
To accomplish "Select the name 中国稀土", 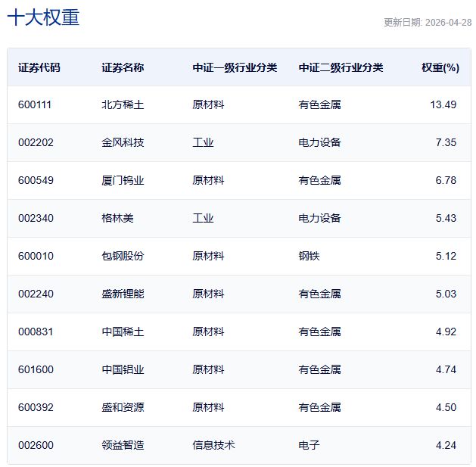I will (123, 332).
